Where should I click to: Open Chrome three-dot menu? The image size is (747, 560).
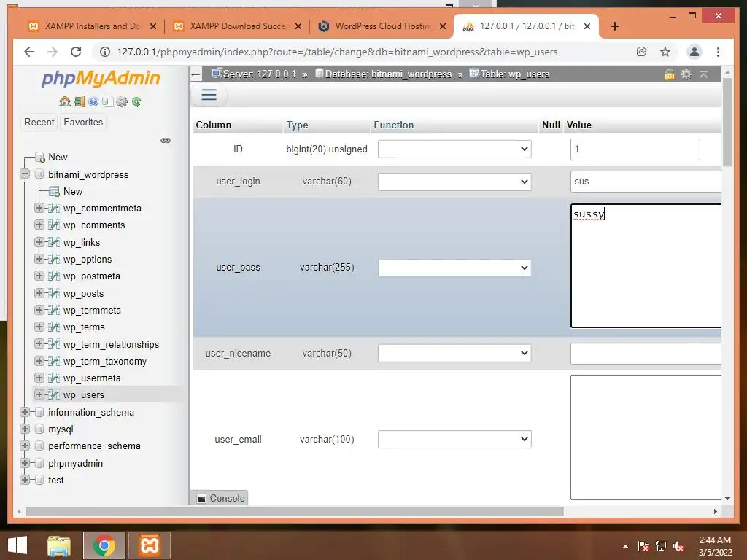click(x=718, y=52)
